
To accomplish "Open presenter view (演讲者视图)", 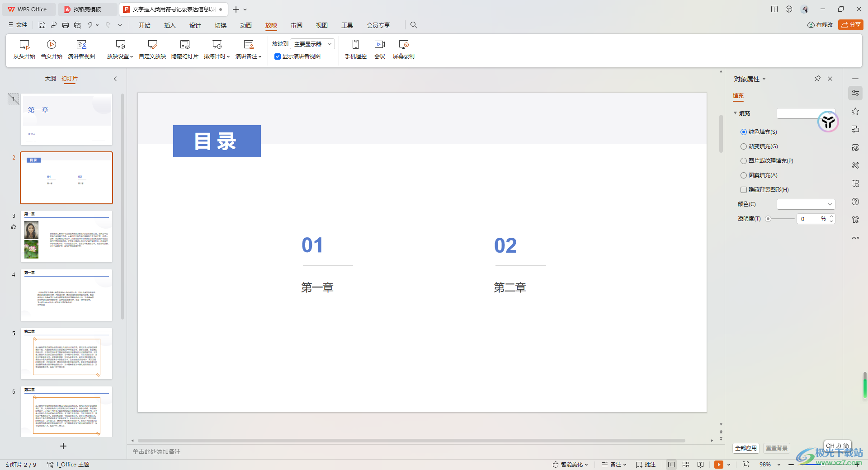I will 81,49.
